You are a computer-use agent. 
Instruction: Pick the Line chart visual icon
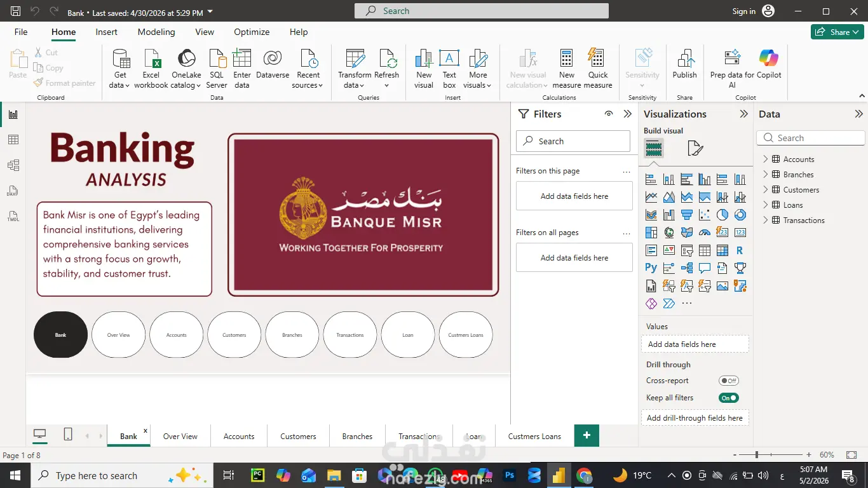click(651, 197)
